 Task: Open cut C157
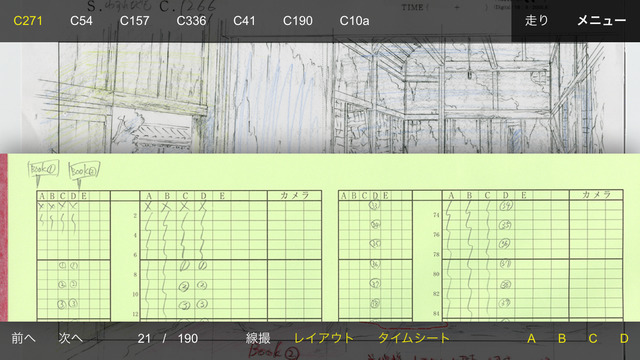tap(134, 21)
